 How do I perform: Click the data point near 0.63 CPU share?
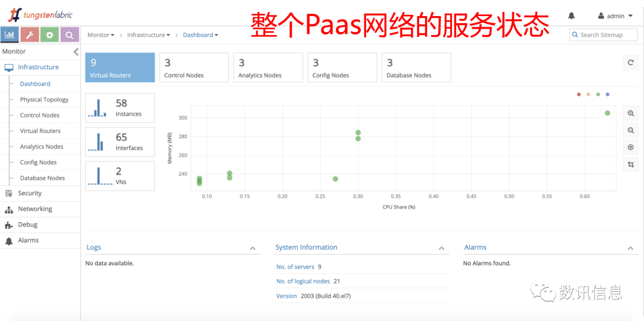[608, 113]
